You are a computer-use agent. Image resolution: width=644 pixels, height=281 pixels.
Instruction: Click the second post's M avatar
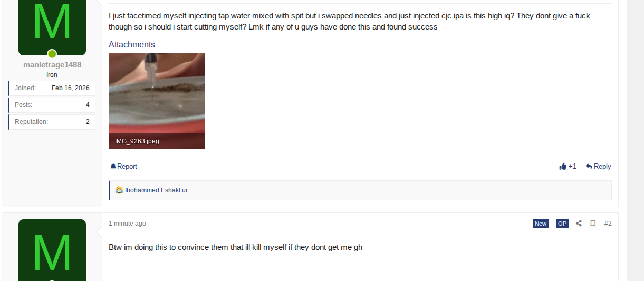point(52,250)
